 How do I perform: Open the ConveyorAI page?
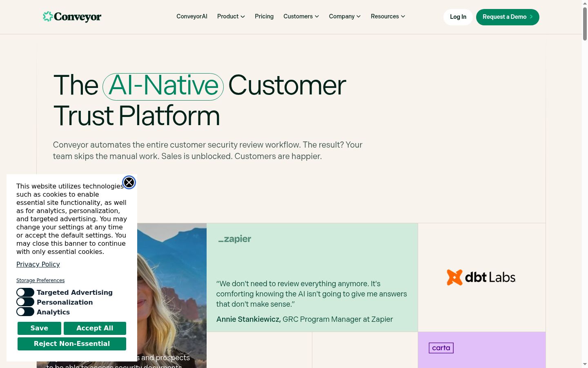[x=192, y=16]
